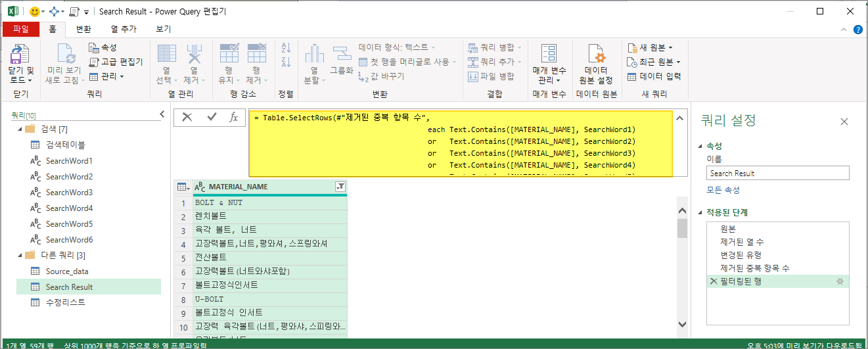This screenshot has height=349, width=868.
Task: Delete the 필터링된 행 step with X
Action: click(x=714, y=281)
